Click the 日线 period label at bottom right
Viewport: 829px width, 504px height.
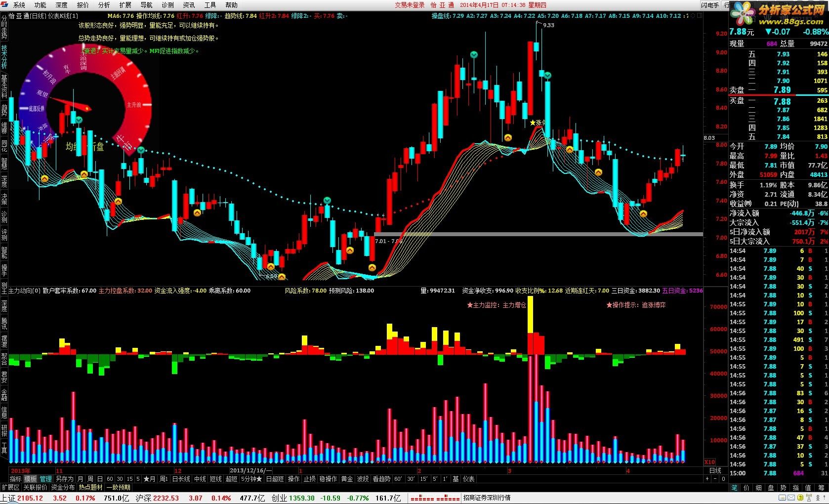715,470
